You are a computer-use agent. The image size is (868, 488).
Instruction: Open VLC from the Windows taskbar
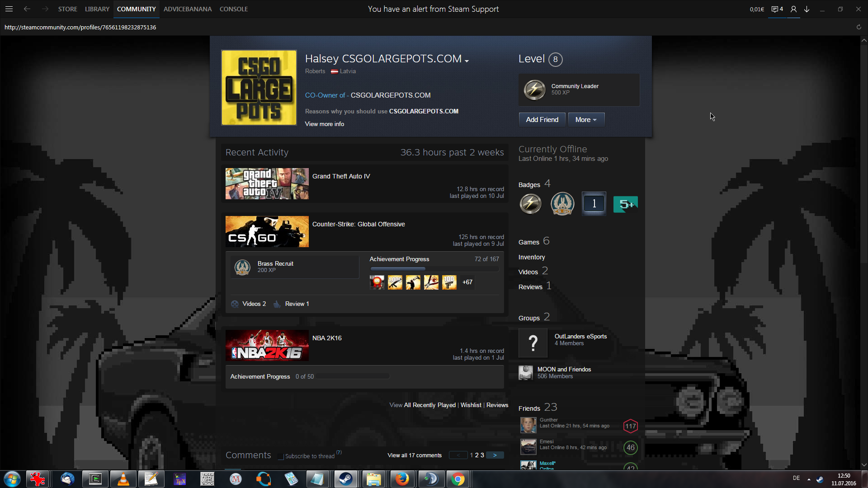point(123,479)
